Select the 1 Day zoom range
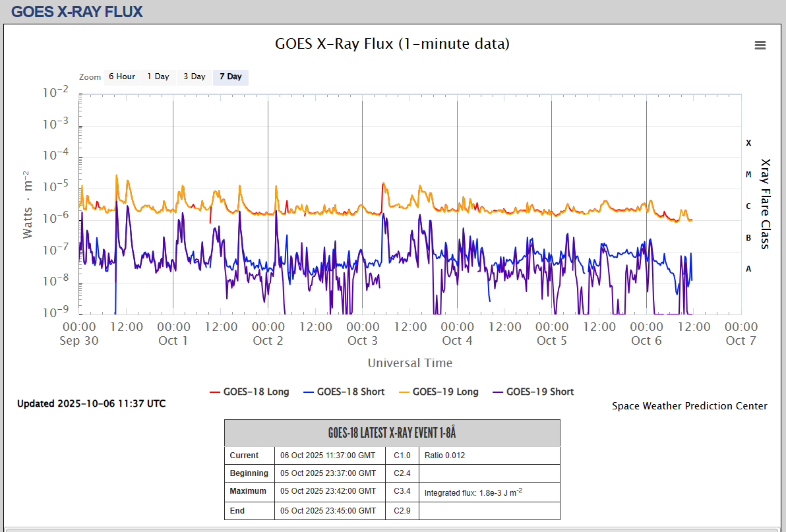The width and height of the screenshot is (786, 532). [x=158, y=76]
